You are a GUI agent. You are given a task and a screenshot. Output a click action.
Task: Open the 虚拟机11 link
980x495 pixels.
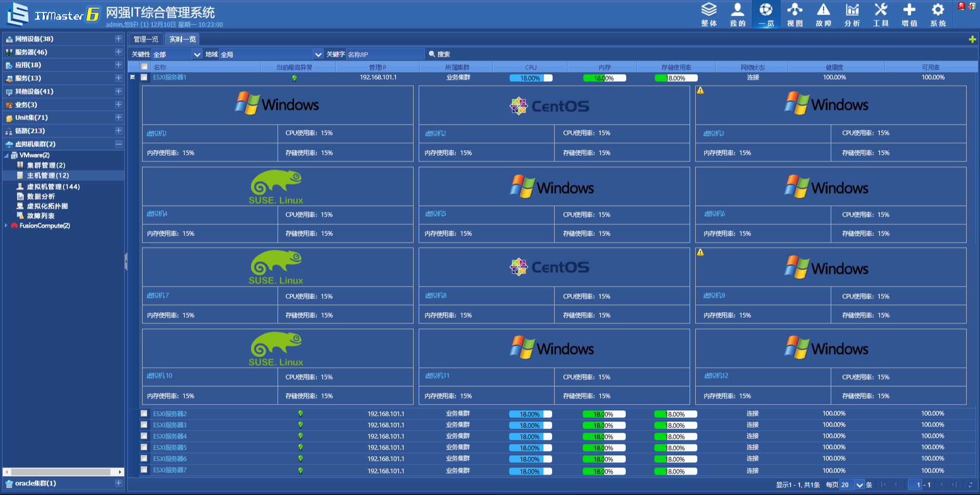(x=437, y=375)
